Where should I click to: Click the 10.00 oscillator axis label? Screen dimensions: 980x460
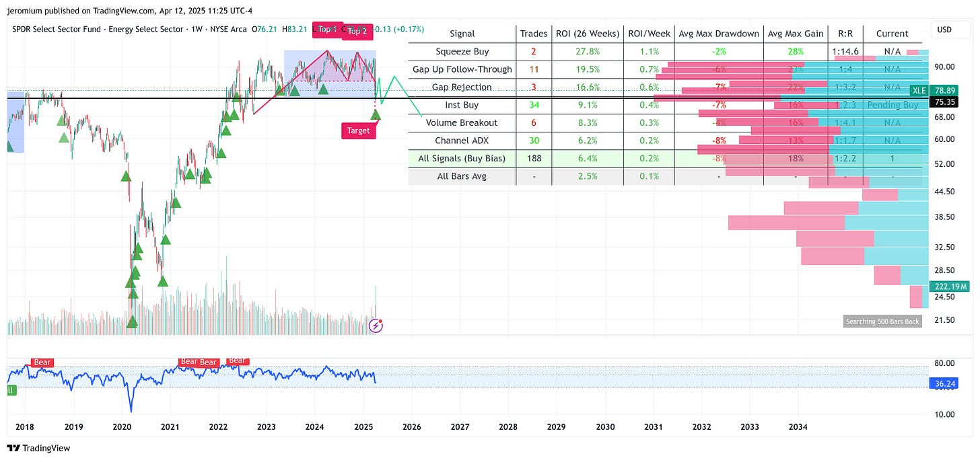tap(944, 414)
